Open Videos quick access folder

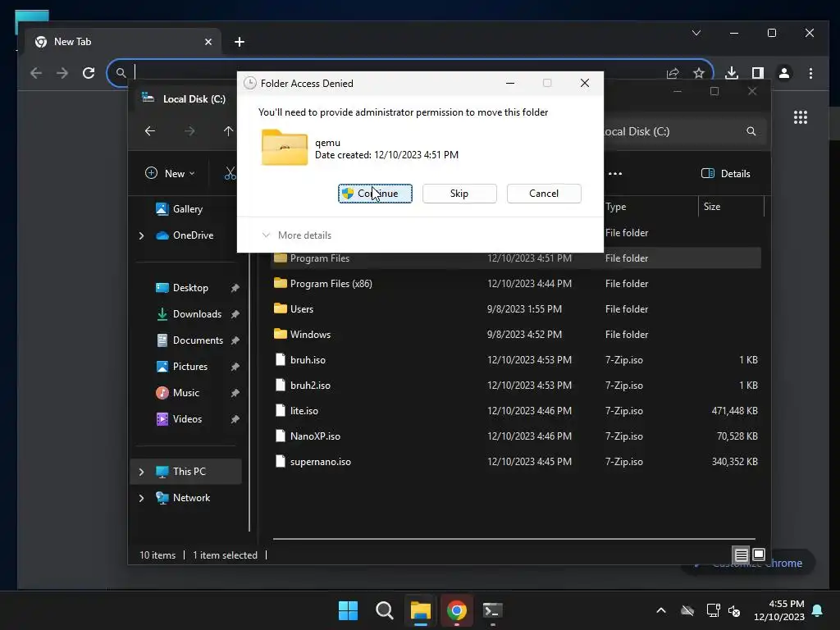coord(179,419)
